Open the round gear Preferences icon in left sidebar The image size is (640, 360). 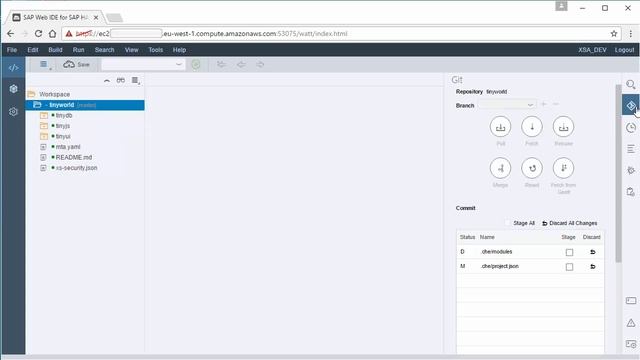(13, 111)
